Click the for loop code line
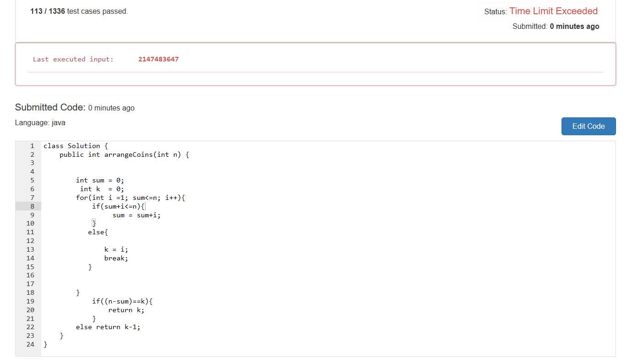Screen dimensions: 633x364 (131, 198)
